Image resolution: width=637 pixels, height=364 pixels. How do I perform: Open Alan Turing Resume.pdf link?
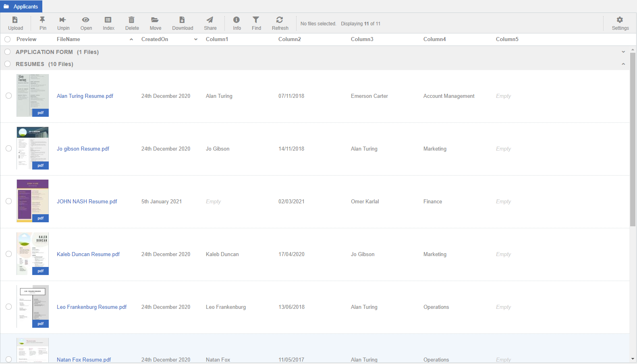(x=85, y=96)
